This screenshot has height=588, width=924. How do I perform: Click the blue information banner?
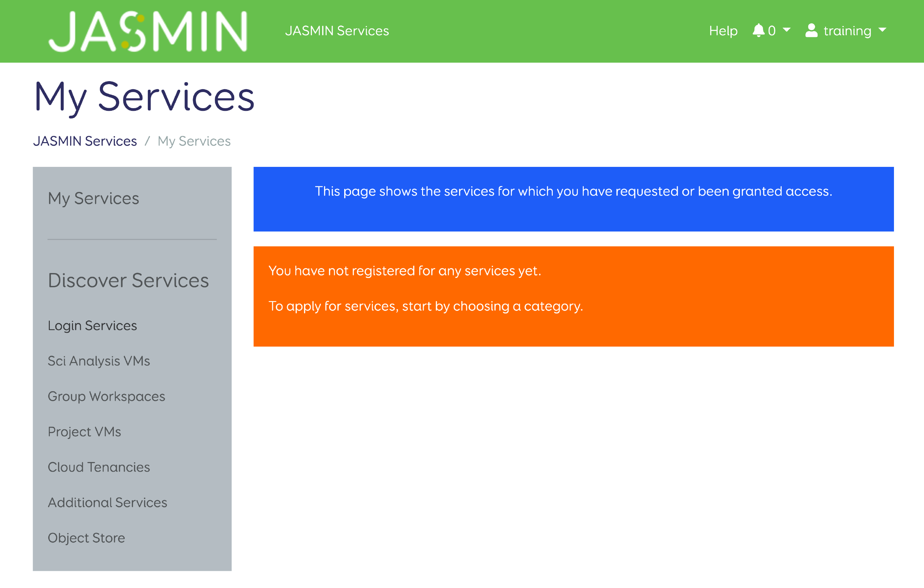(573, 198)
